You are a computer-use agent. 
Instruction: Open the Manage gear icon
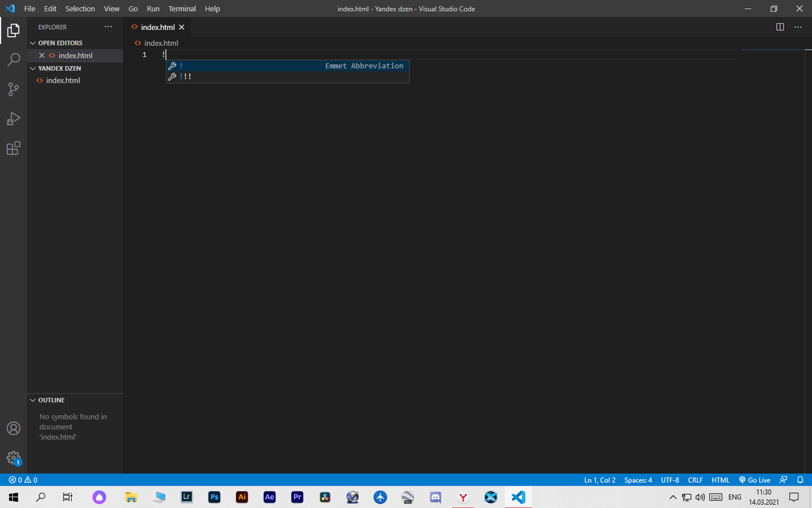coord(14,459)
